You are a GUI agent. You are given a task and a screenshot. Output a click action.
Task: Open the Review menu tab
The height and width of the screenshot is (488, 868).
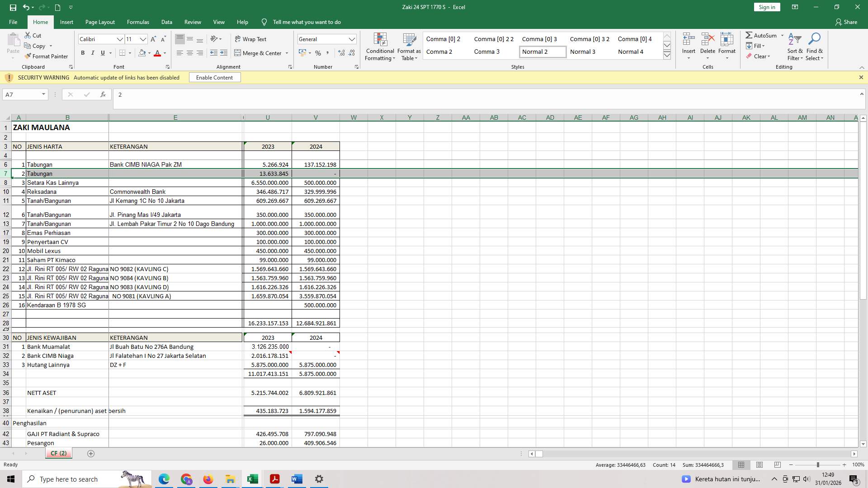[x=193, y=22]
